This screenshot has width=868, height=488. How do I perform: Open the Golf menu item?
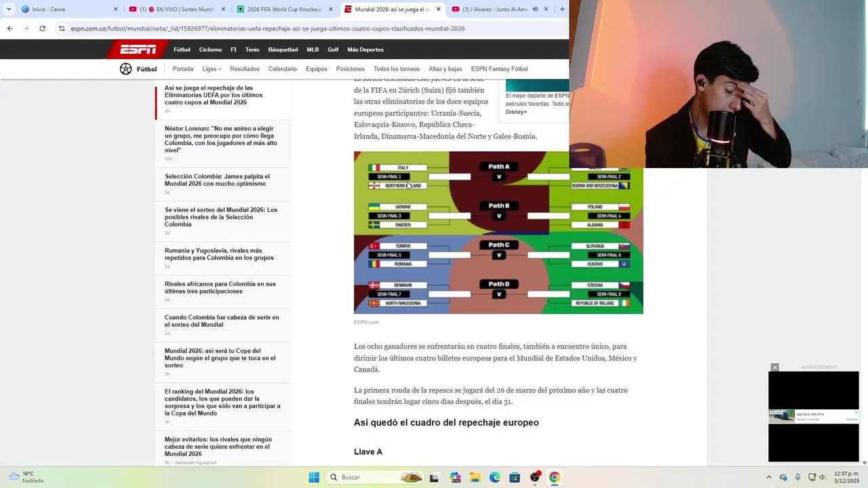333,49
